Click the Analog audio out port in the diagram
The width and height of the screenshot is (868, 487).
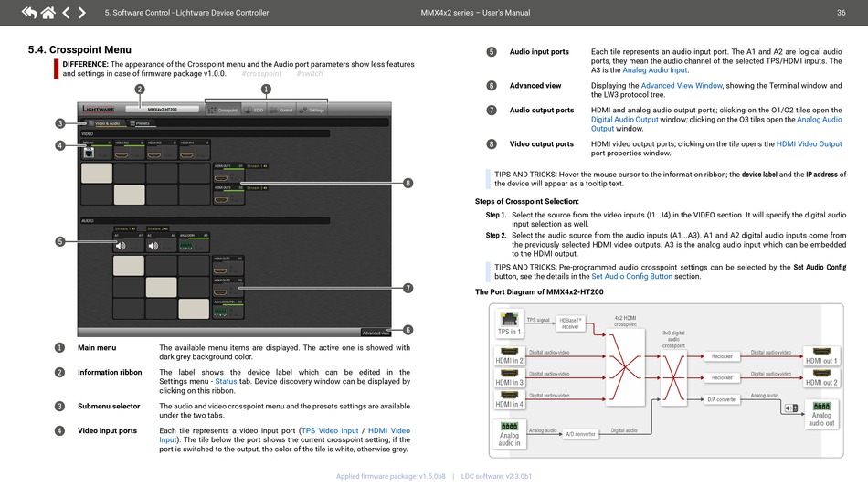tap(821, 415)
